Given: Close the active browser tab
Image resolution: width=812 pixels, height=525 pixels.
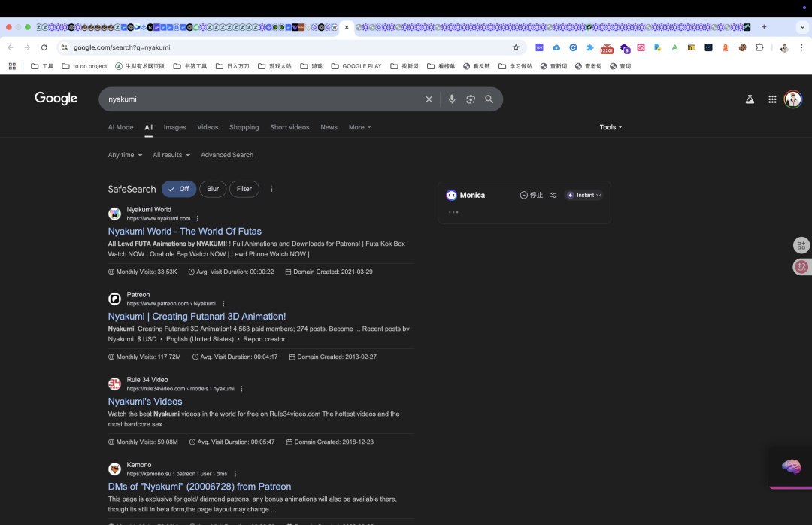Looking at the screenshot, I should (x=347, y=27).
